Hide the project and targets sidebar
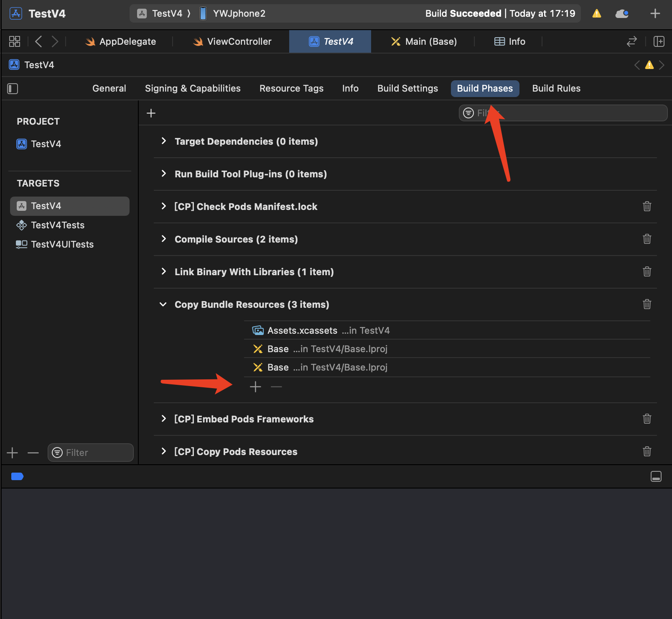The height and width of the screenshot is (619, 672). [x=13, y=89]
